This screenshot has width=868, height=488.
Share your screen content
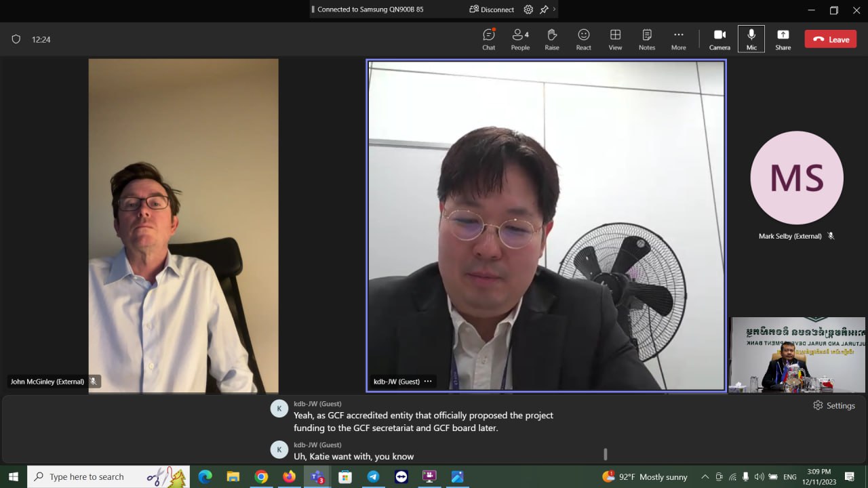coord(783,39)
